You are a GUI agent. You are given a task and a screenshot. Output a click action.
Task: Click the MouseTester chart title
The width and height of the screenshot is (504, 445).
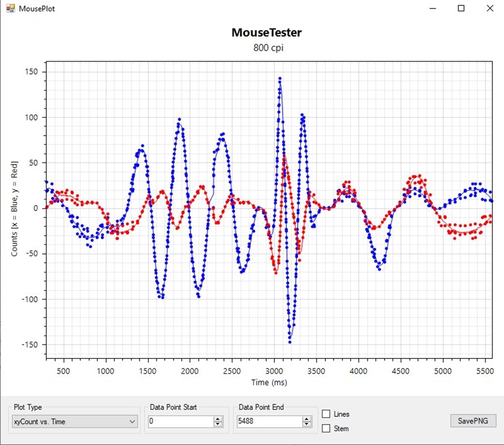coord(266,33)
